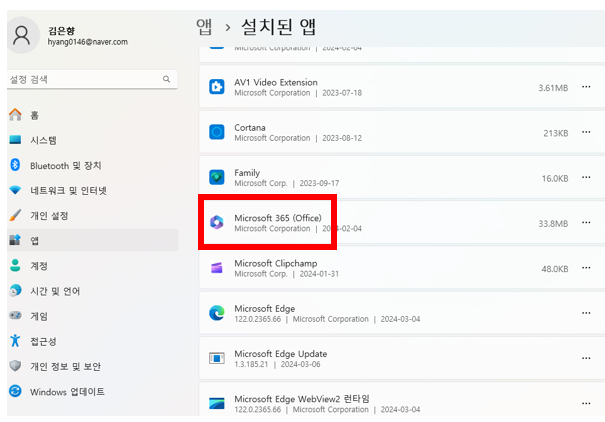
Task: Open more options menu for Cortana
Action: coord(586,132)
